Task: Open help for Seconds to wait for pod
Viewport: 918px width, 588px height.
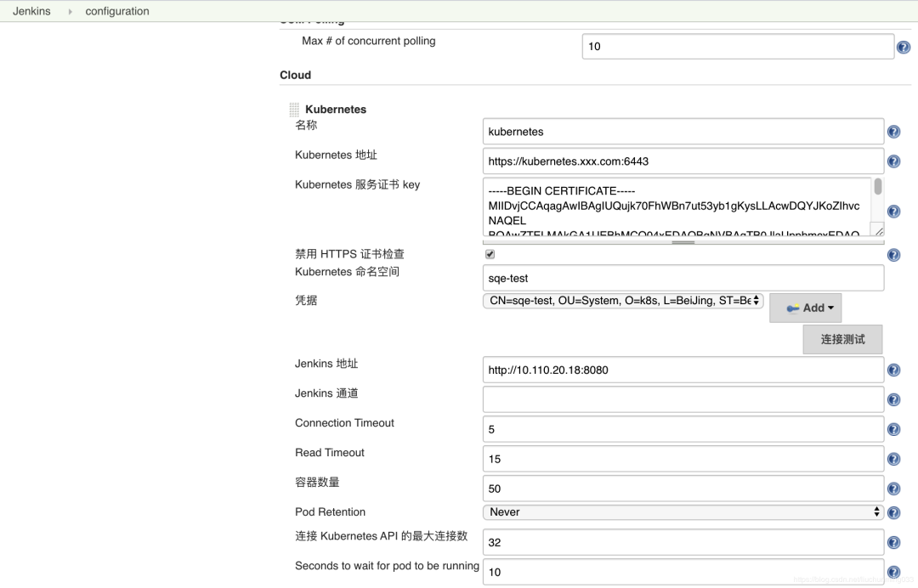Action: (893, 572)
